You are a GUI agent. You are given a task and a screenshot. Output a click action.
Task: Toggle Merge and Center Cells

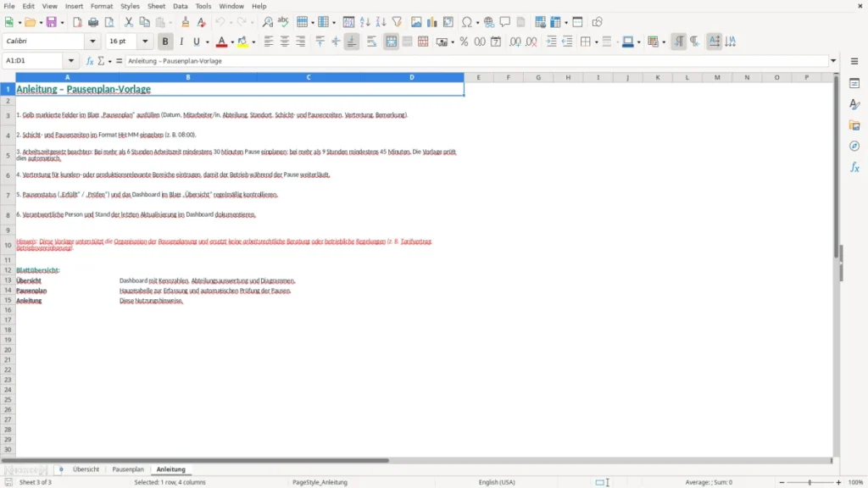coord(391,42)
